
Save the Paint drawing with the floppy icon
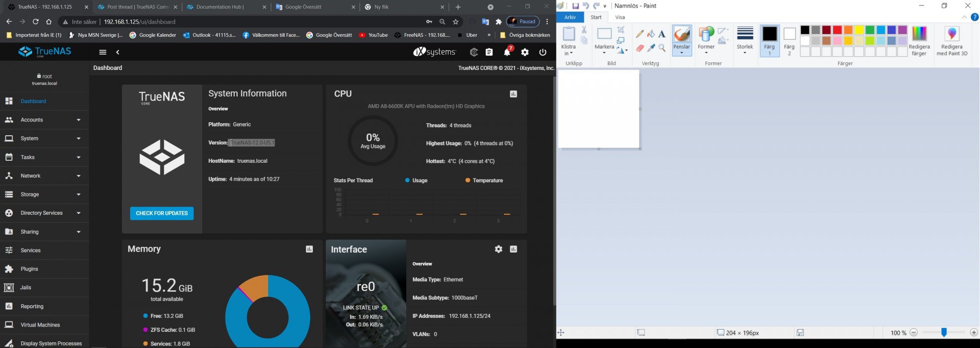575,6
